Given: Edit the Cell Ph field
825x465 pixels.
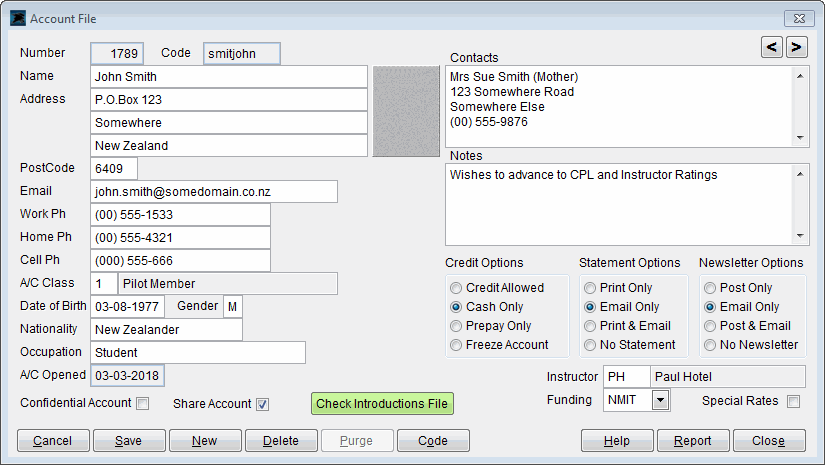Looking at the screenshot, I should click(180, 261).
